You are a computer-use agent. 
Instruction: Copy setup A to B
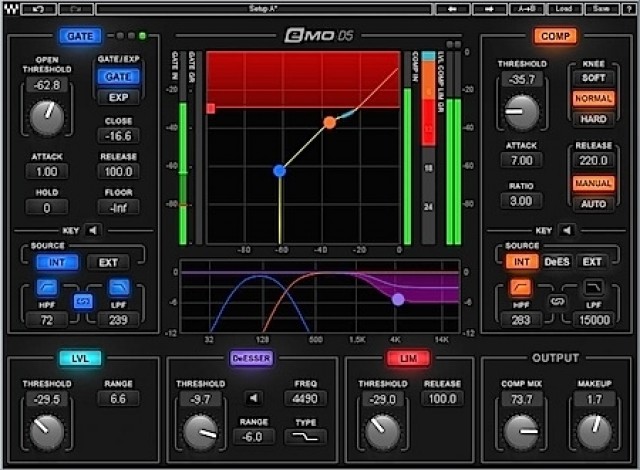[x=527, y=9]
